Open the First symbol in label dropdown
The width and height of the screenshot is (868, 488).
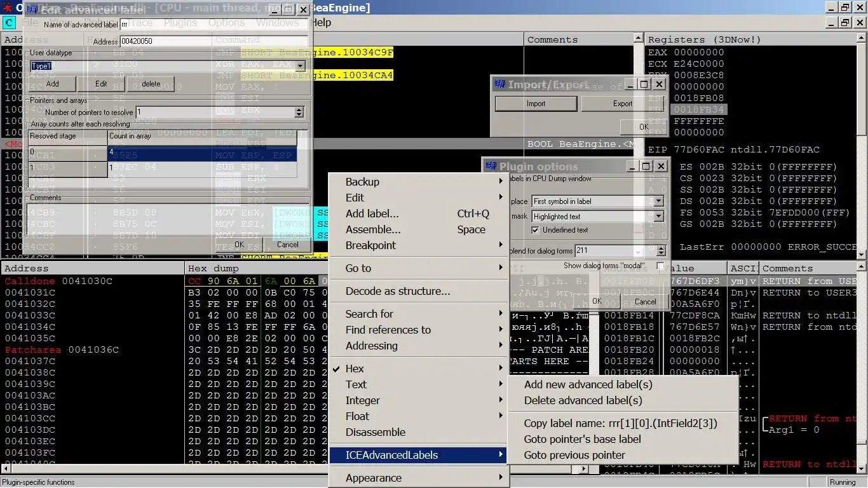[659, 201]
